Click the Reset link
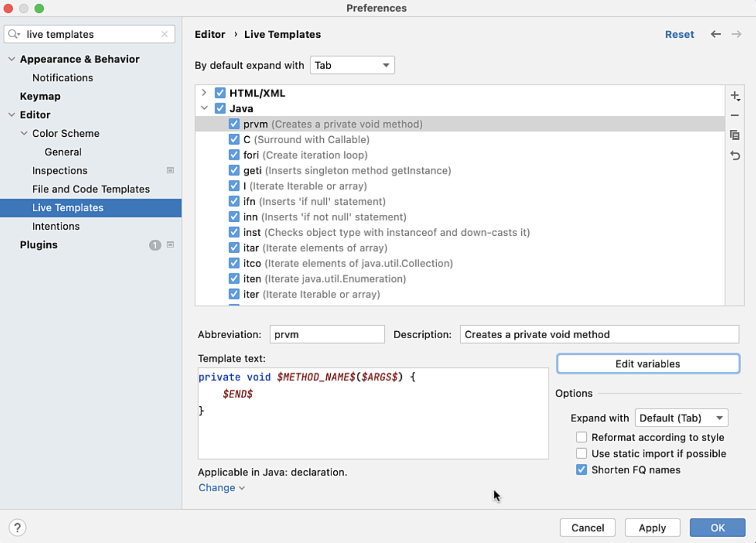 coord(679,34)
